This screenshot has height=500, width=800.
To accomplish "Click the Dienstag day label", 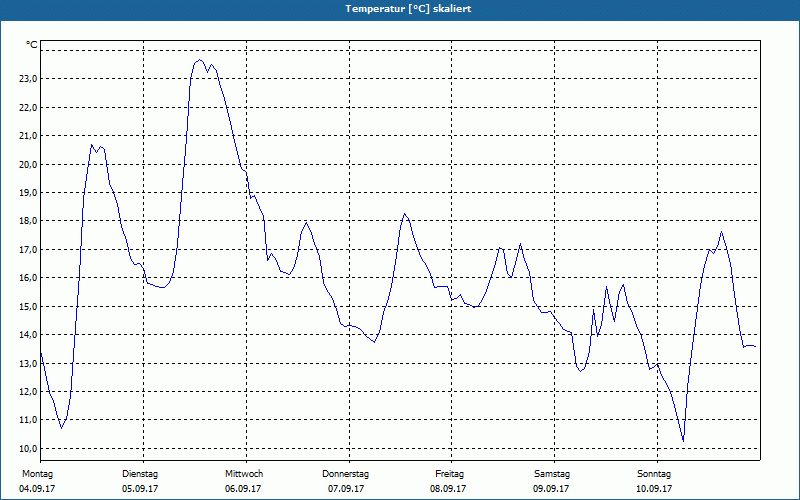I will pos(140,474).
